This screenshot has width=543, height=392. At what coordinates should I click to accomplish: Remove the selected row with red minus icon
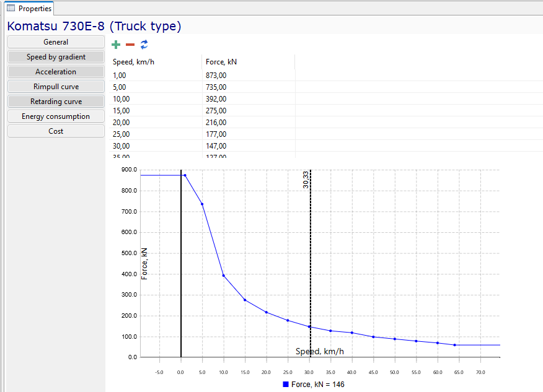(130, 45)
